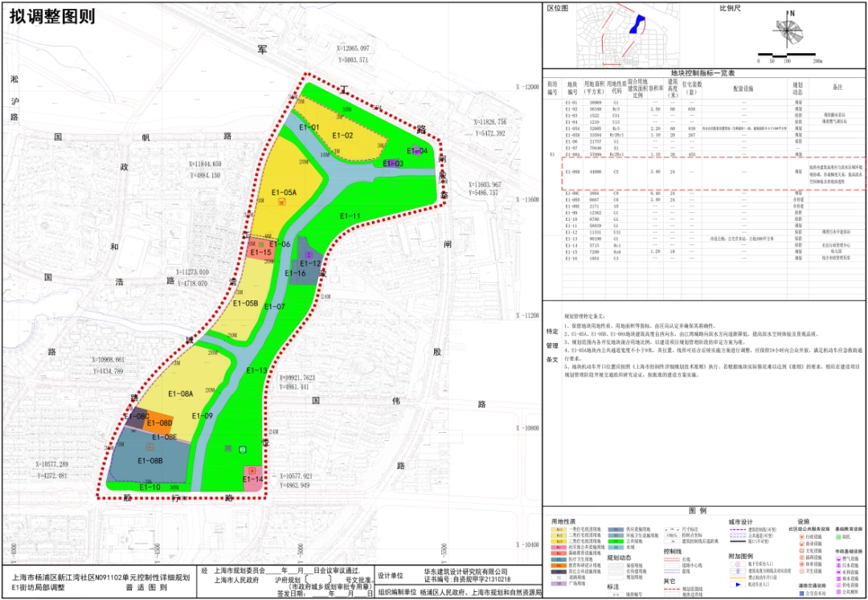The height and width of the screenshot is (600, 868).
Task: Click the 卫生设施 legend icon
Action: point(801,571)
